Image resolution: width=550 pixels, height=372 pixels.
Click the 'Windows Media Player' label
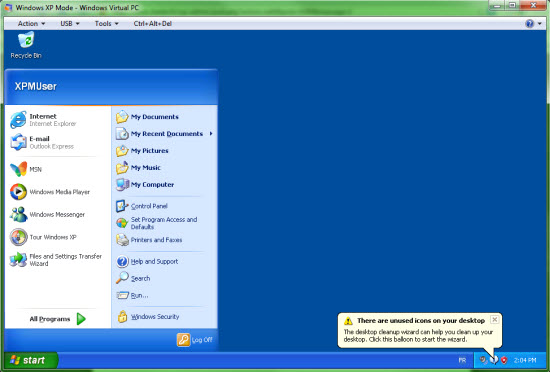coord(60,192)
